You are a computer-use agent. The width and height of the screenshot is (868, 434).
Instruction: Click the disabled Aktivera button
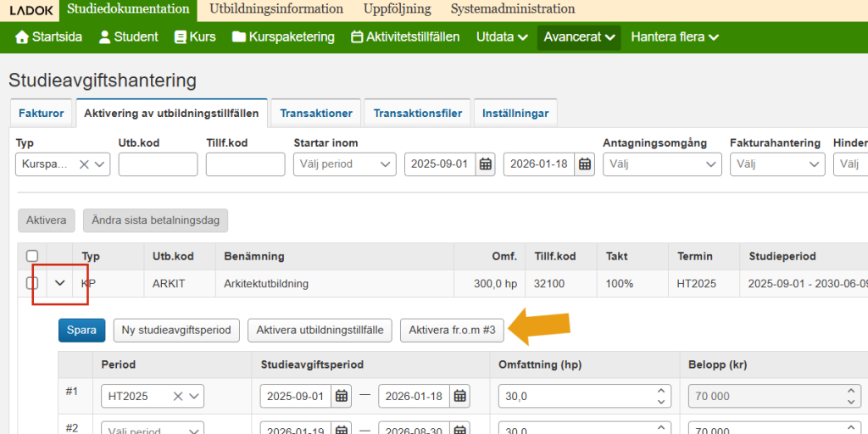[47, 220]
